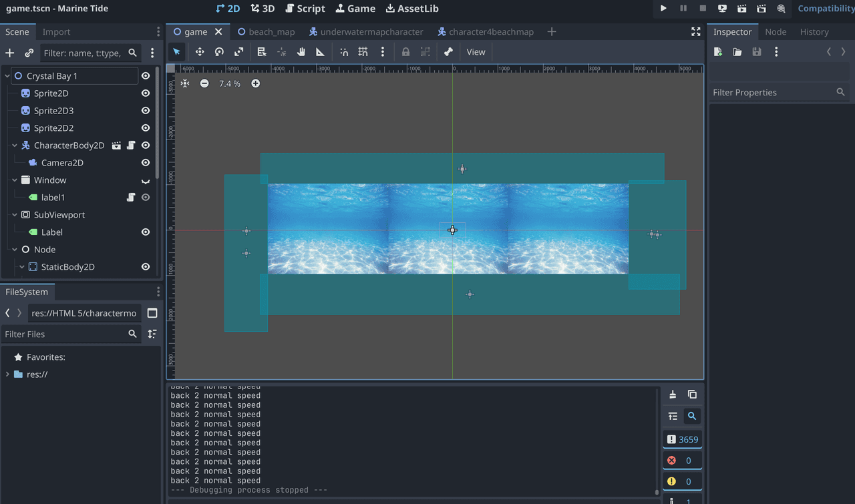
Task: Activate the Pan mode hand tool
Action: 301,52
